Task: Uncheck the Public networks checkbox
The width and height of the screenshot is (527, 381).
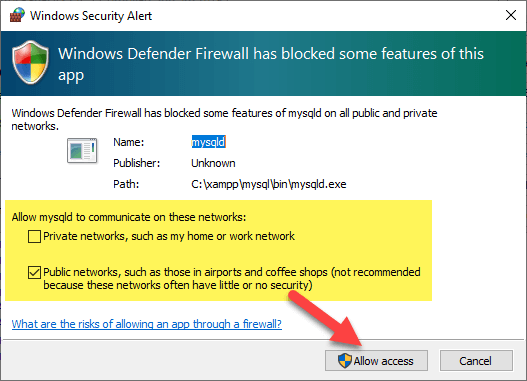Action: 34,272
